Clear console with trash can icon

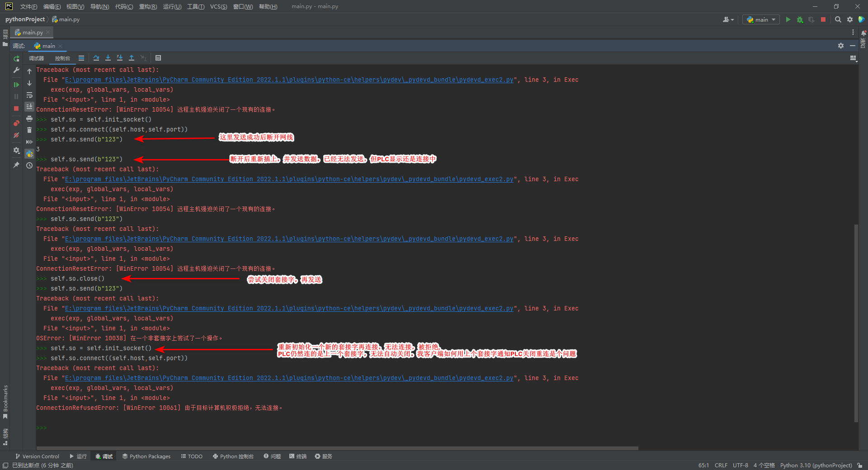(x=29, y=130)
